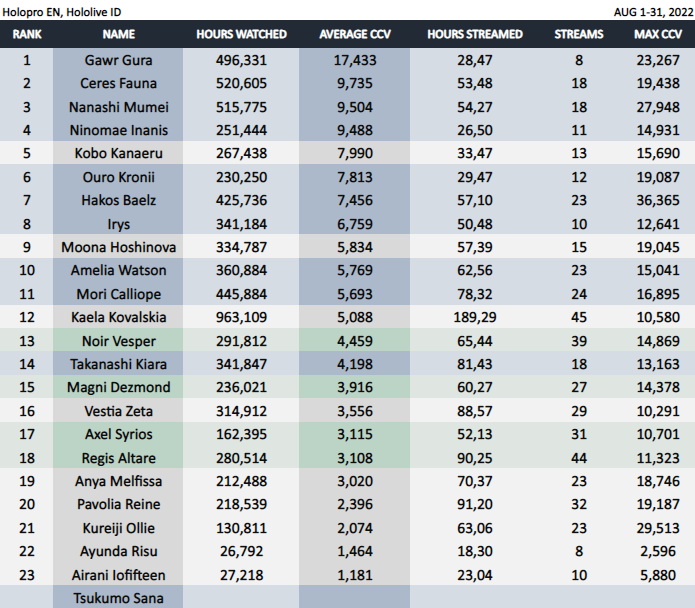Image resolution: width=695 pixels, height=608 pixels.
Task: Click the Gawr Gura name cell
Action: (x=118, y=60)
